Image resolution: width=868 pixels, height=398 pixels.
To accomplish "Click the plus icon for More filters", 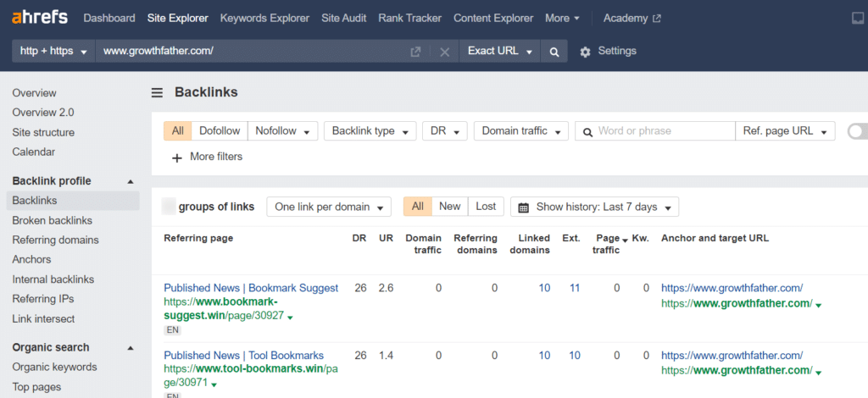I will click(177, 158).
